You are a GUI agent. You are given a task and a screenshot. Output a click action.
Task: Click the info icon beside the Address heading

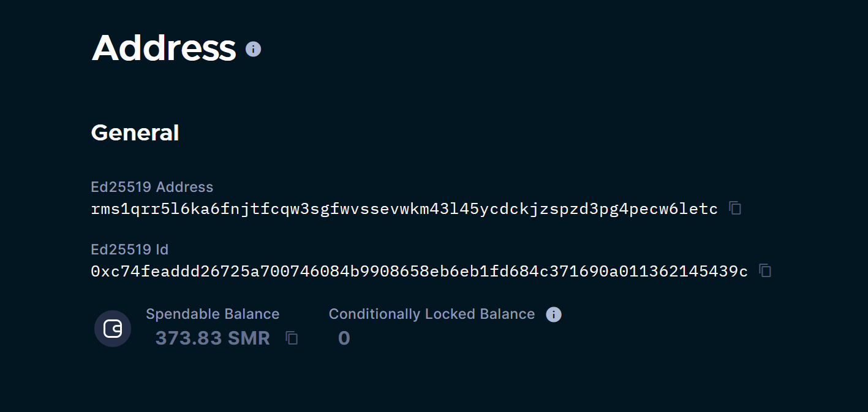pos(253,49)
